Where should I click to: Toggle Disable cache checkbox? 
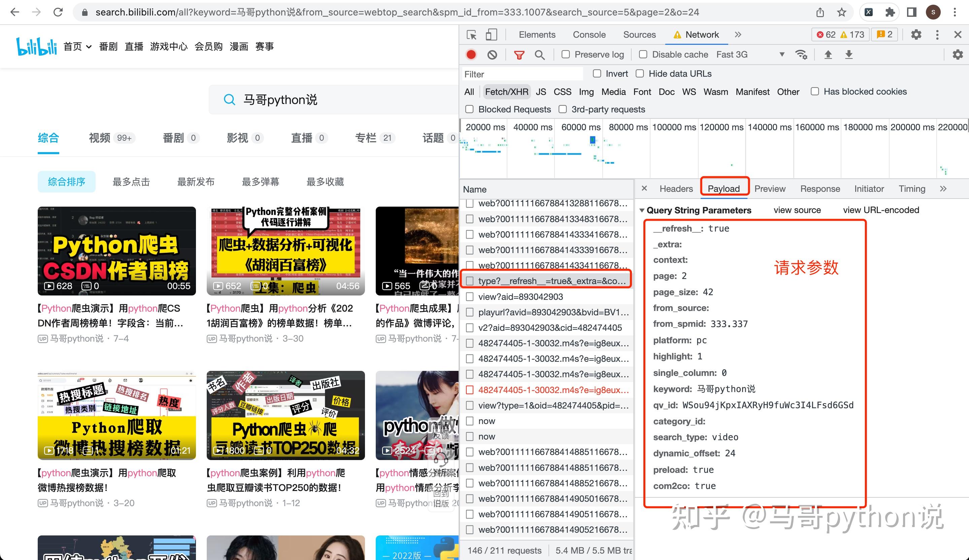[x=643, y=55]
